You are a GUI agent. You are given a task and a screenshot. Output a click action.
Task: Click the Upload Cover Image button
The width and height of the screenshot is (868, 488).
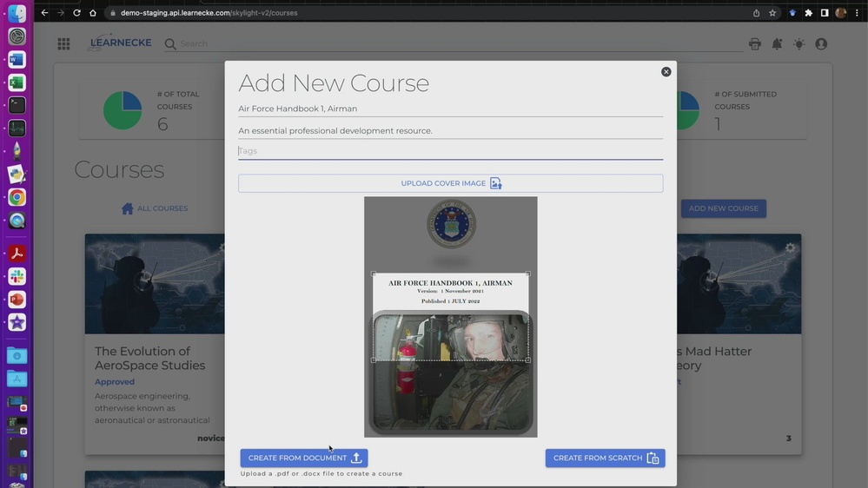[x=450, y=183]
